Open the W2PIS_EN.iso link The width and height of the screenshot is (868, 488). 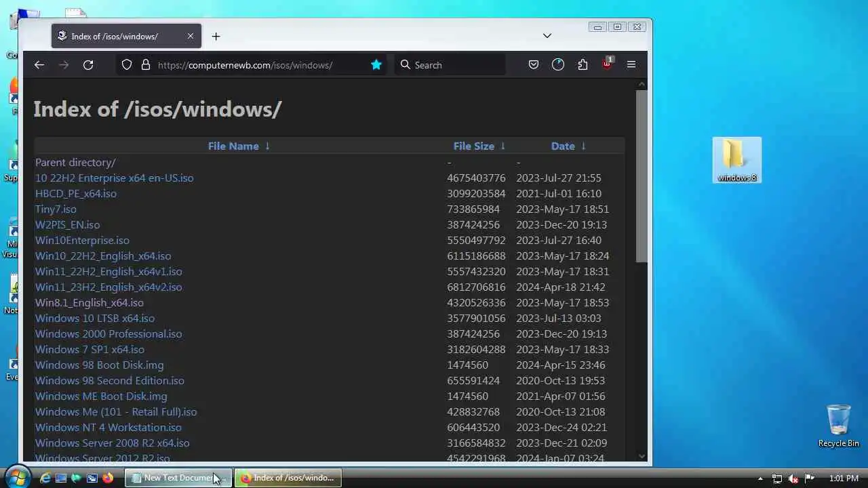(67, 225)
